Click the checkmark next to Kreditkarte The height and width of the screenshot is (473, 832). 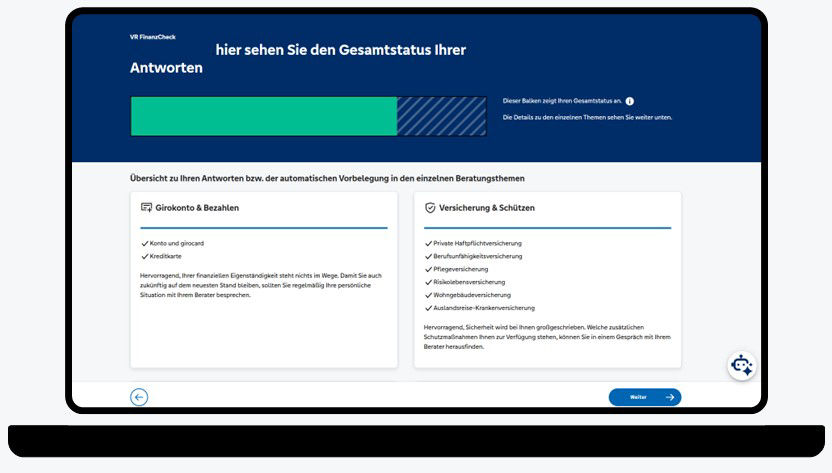144,256
